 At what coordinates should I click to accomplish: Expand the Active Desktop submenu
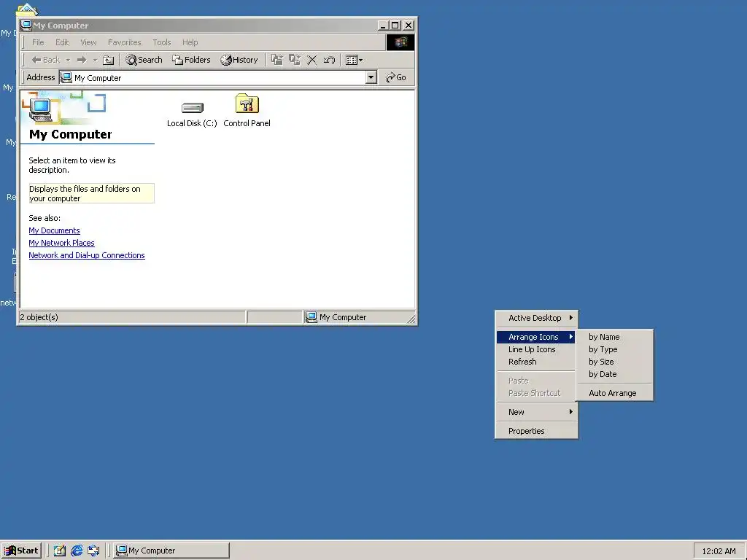click(536, 318)
